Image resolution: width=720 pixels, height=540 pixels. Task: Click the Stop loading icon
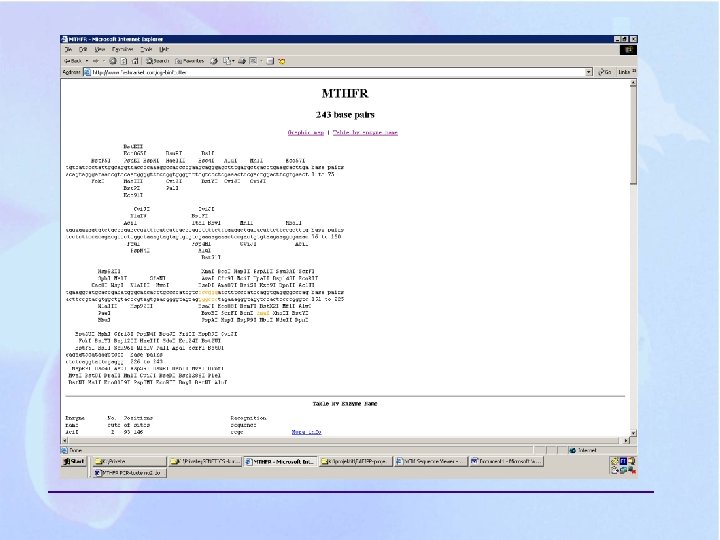[x=112, y=61]
